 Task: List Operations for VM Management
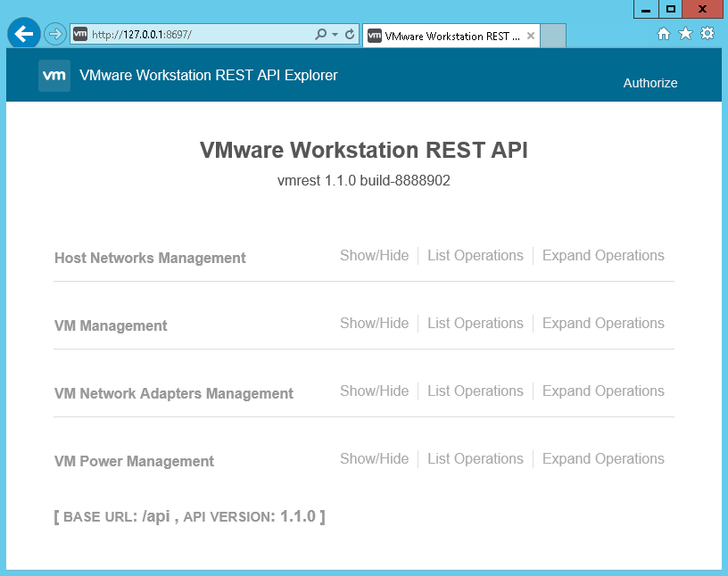pos(476,324)
